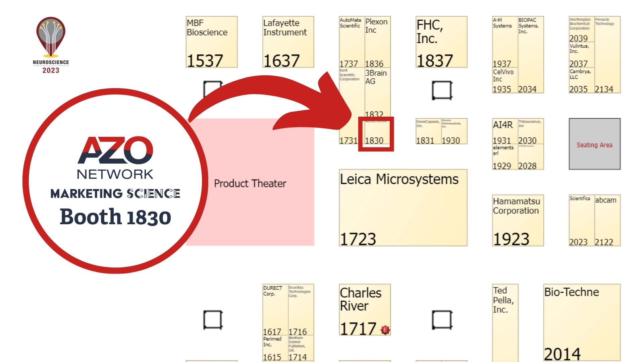Open Tribioscience, Inc booth 2030
Viewport: 644px width, 362px height.
point(531,131)
